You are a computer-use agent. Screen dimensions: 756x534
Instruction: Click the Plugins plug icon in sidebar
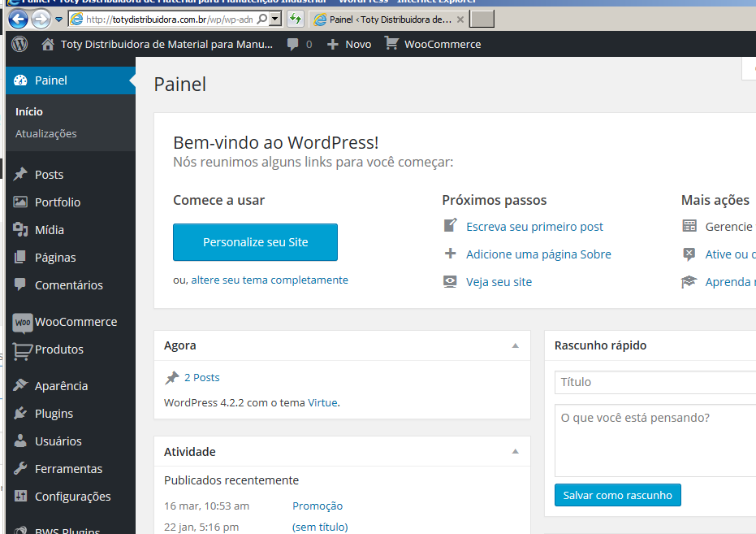pos(20,414)
